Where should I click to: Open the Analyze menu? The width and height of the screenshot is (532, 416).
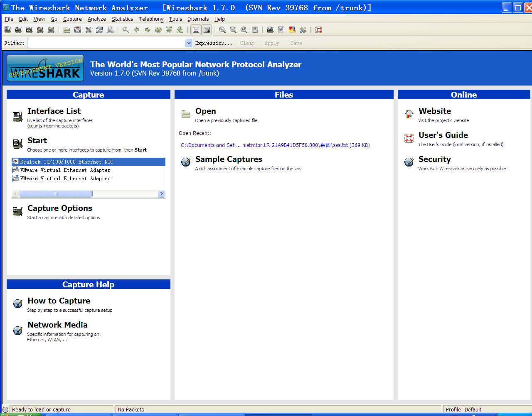pos(97,19)
